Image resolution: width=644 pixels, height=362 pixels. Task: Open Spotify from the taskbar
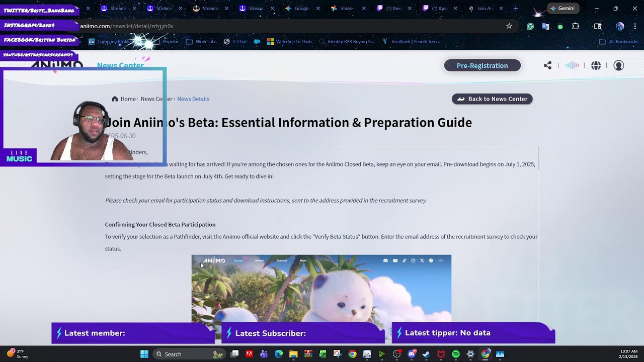[456, 354]
